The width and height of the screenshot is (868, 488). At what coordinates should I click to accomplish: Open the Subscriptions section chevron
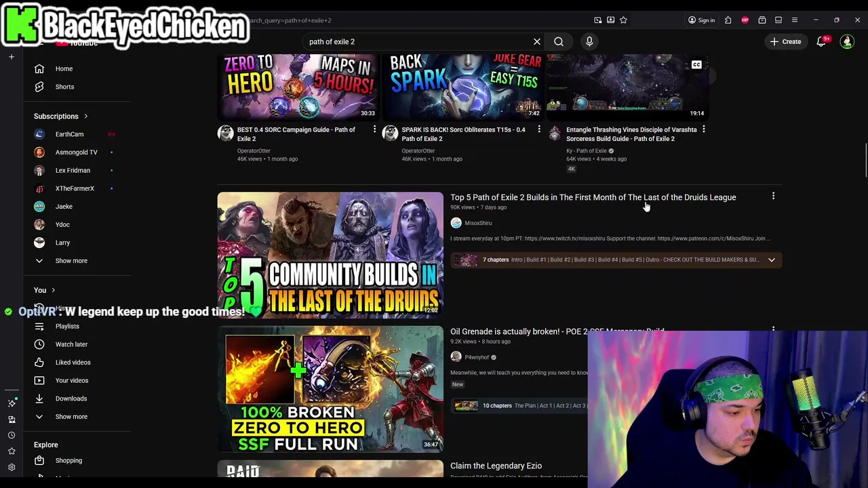[x=85, y=116]
